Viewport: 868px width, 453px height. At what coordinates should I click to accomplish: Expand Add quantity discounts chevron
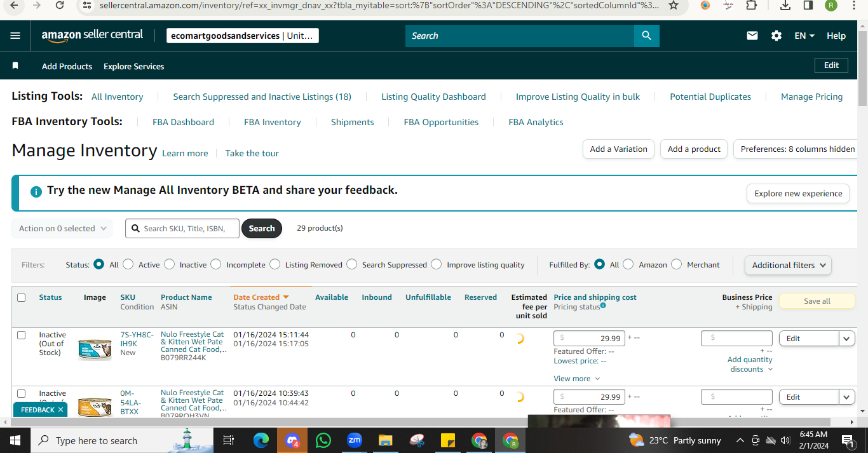770,369
